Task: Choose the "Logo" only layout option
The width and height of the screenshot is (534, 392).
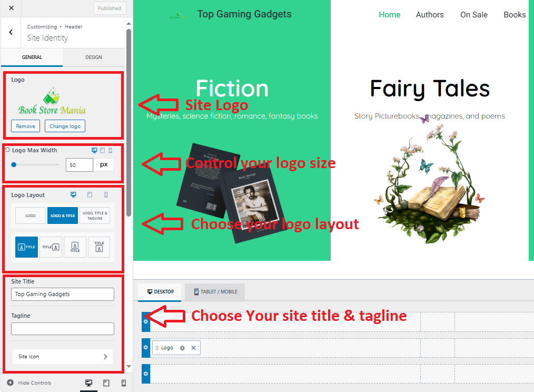Action: coord(31,215)
